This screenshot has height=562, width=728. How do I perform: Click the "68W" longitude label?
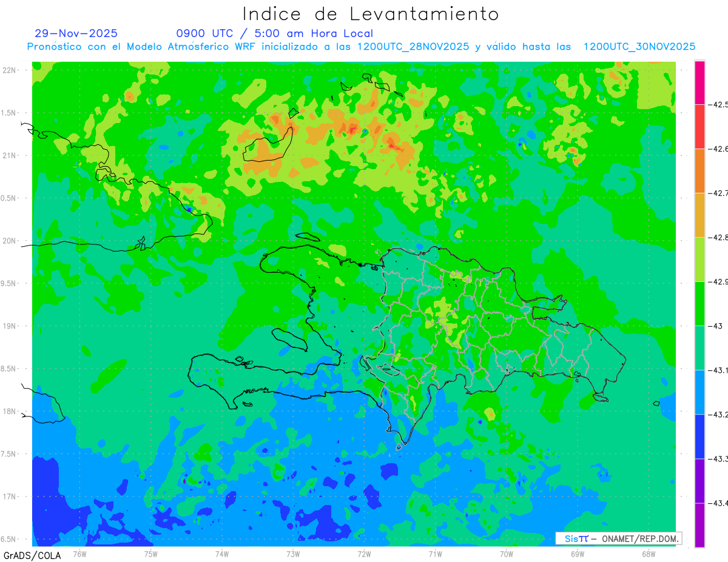point(649,554)
